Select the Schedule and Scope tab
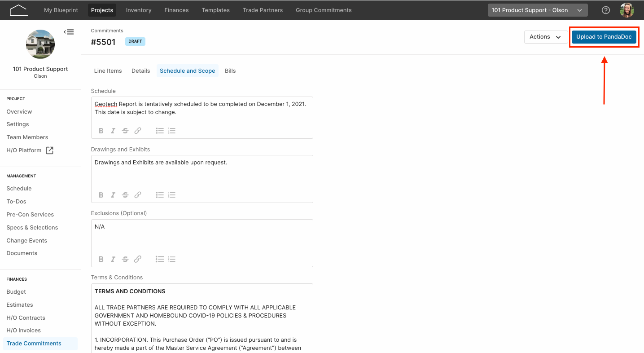 (187, 71)
